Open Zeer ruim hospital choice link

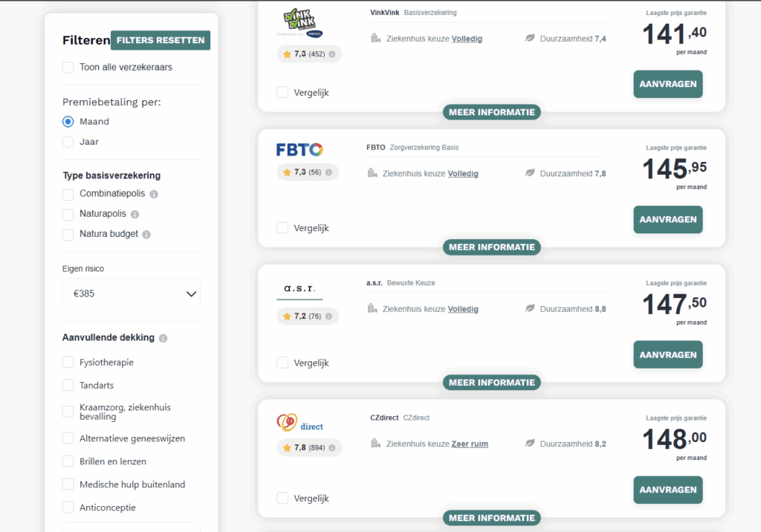click(x=470, y=444)
